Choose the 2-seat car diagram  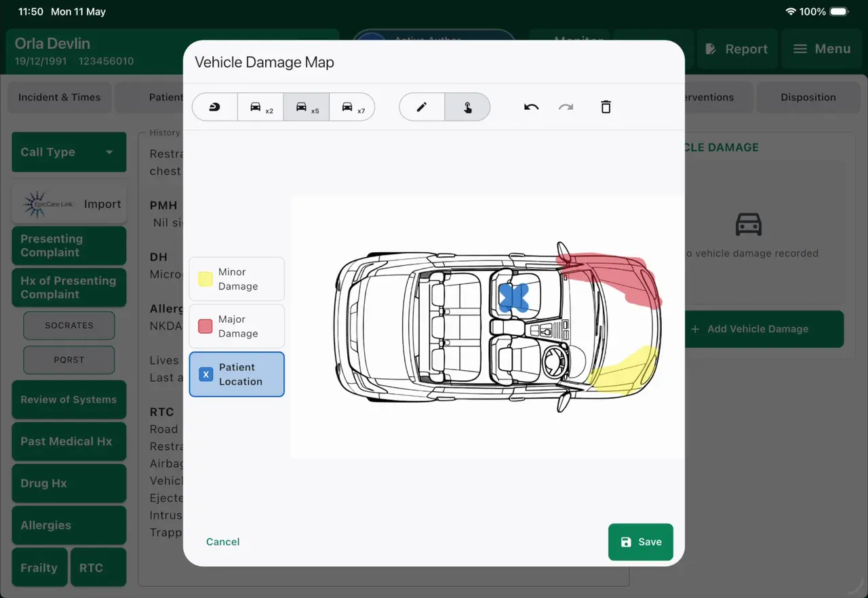[x=260, y=107]
